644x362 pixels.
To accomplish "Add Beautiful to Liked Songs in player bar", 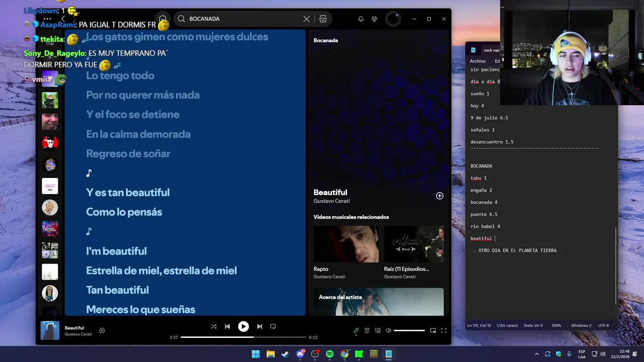I will pyautogui.click(x=102, y=330).
